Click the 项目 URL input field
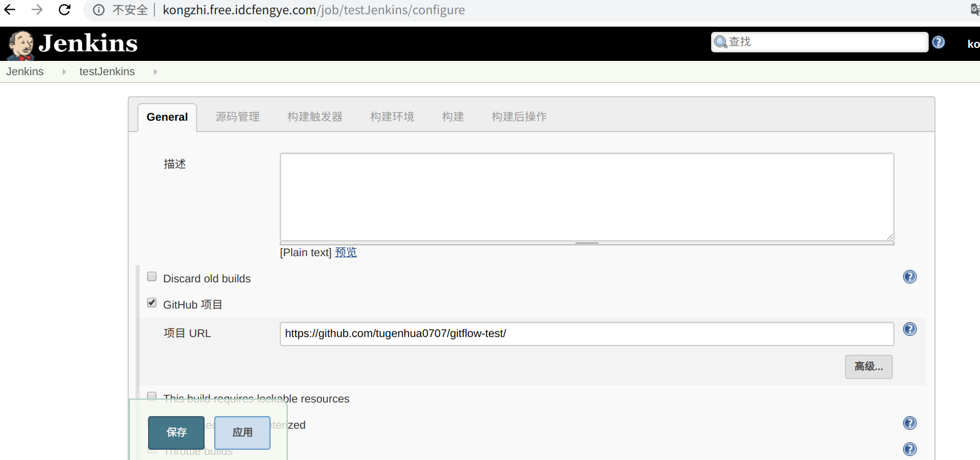This screenshot has width=980, height=460. 587,334
